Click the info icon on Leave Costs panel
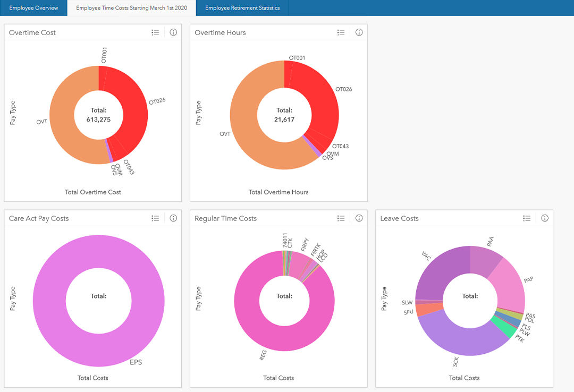This screenshot has width=574, height=392. (x=544, y=218)
